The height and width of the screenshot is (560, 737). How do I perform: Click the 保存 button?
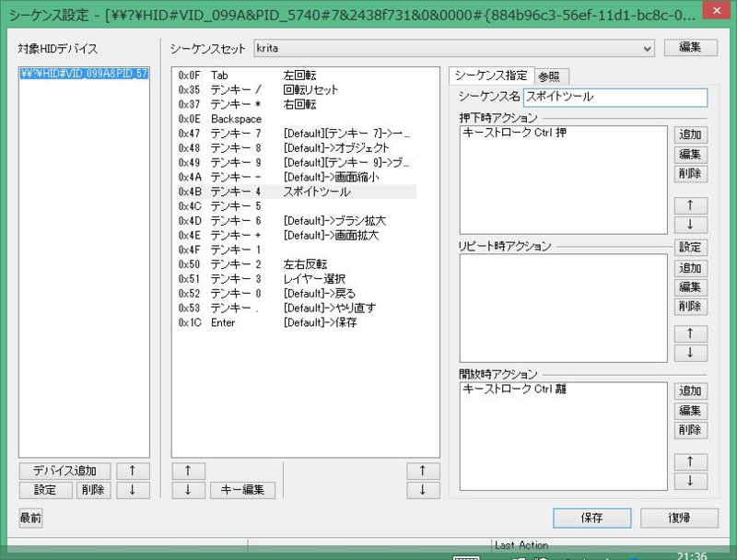pyautogui.click(x=591, y=518)
